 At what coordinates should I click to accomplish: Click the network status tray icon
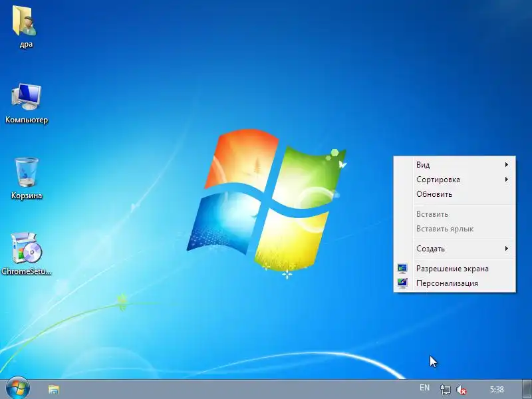pos(445,390)
